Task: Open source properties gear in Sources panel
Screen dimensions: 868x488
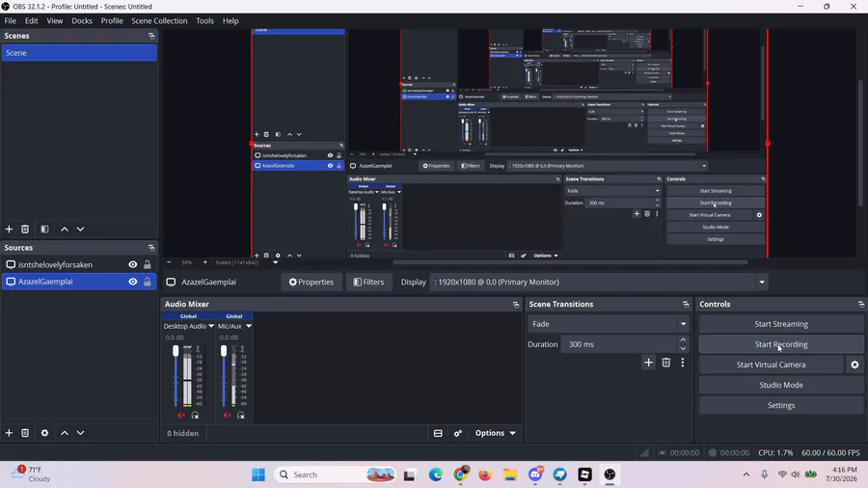Action: tap(44, 433)
